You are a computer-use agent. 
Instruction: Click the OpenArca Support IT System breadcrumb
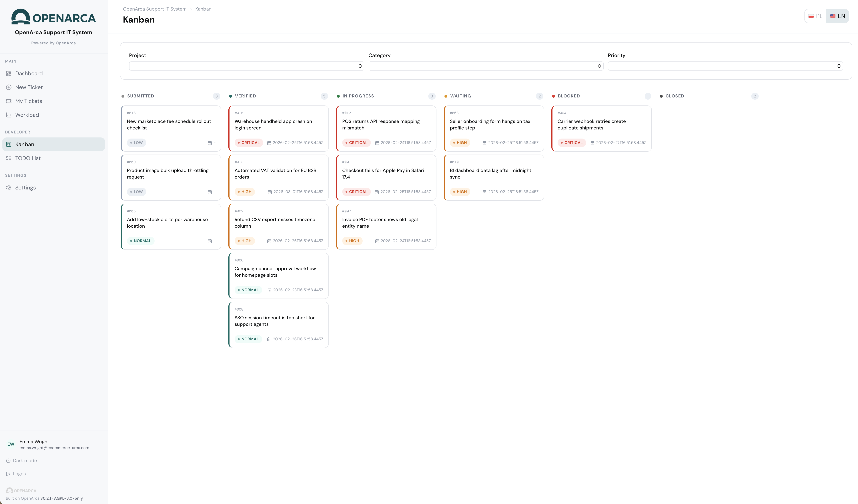pos(154,9)
